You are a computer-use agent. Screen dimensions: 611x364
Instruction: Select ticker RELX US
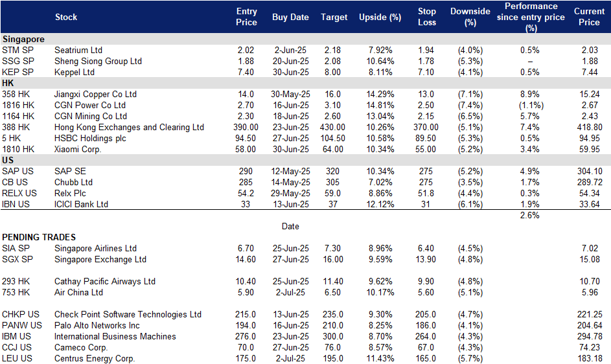pyautogui.click(x=19, y=193)
